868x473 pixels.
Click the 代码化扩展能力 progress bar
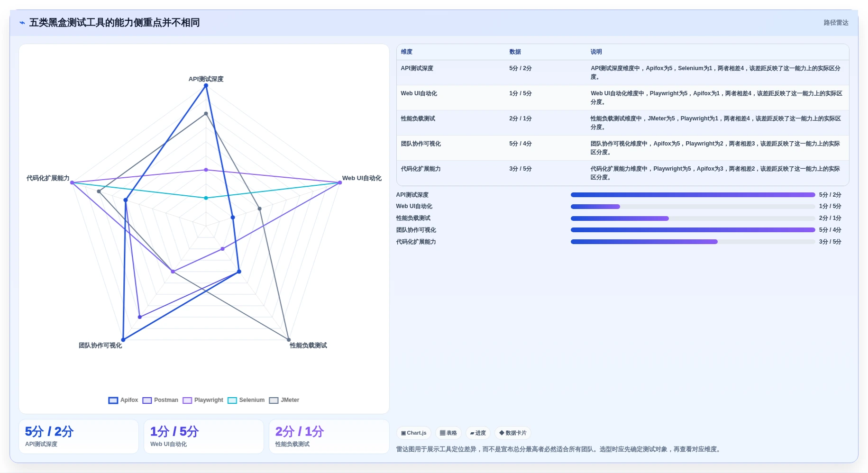[693, 242]
